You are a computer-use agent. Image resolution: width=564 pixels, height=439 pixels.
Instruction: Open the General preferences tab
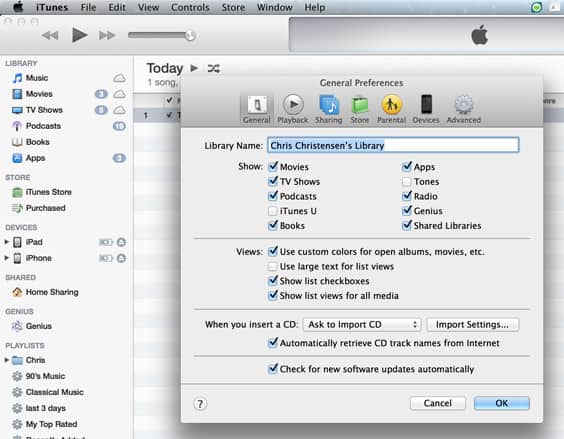click(256, 109)
